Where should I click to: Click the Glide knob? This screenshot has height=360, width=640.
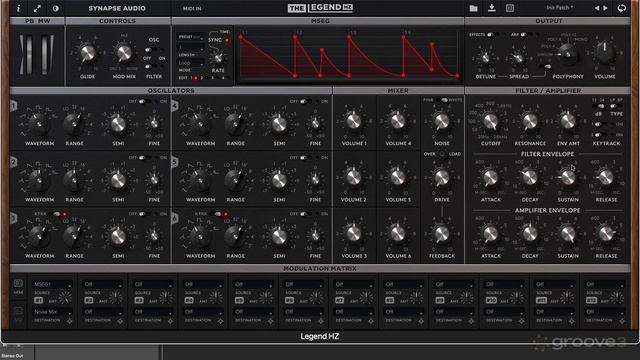[x=87, y=53]
